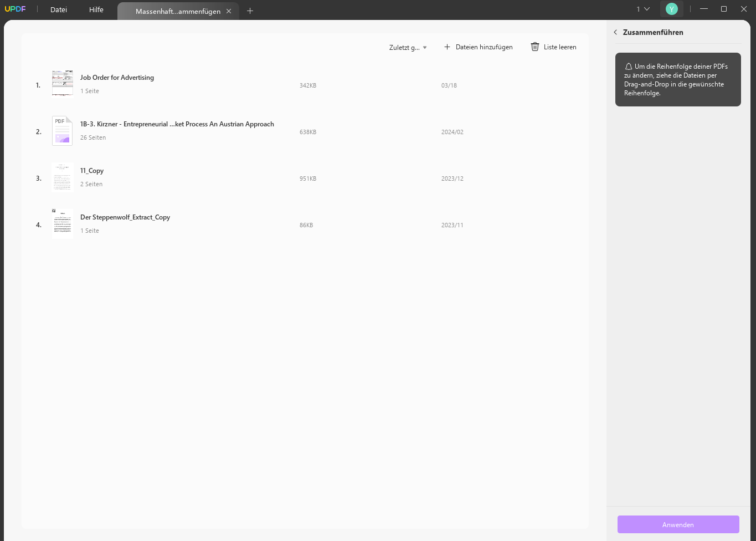Click the trash icon of Liste leeren
Viewport: 756px width, 541px height.
(535, 47)
